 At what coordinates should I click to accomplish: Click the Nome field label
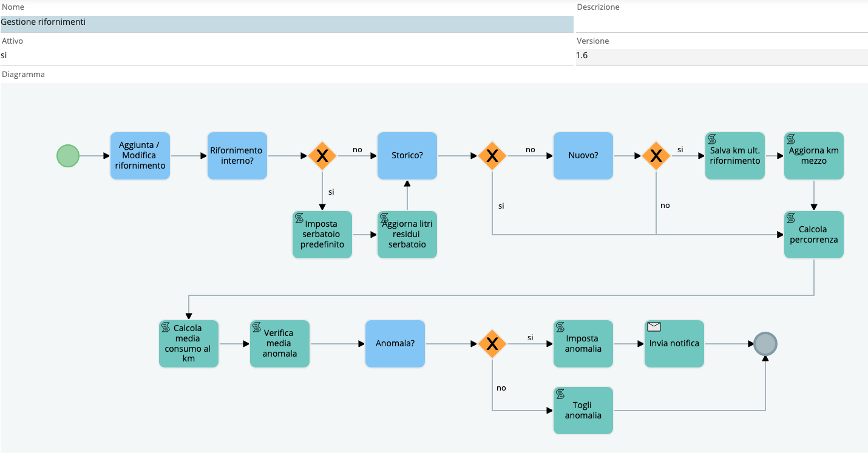click(x=12, y=7)
